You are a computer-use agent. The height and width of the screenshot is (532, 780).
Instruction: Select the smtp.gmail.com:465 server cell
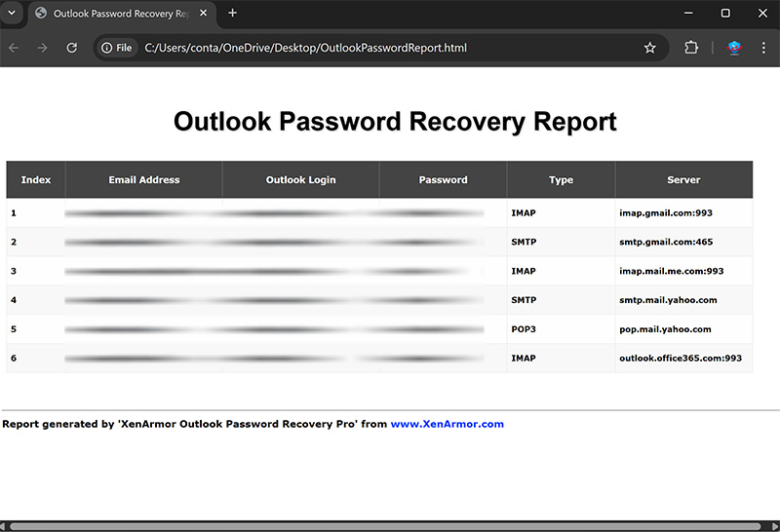click(x=684, y=242)
